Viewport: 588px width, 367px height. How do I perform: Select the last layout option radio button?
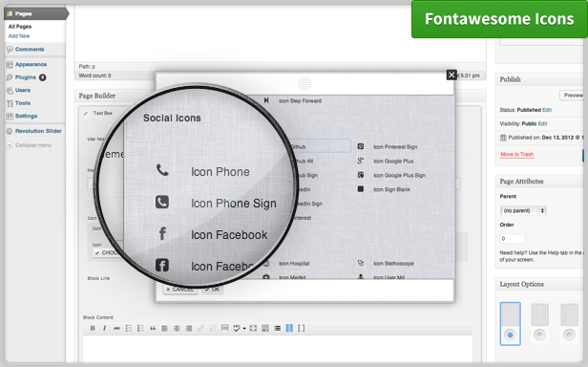tap(569, 335)
